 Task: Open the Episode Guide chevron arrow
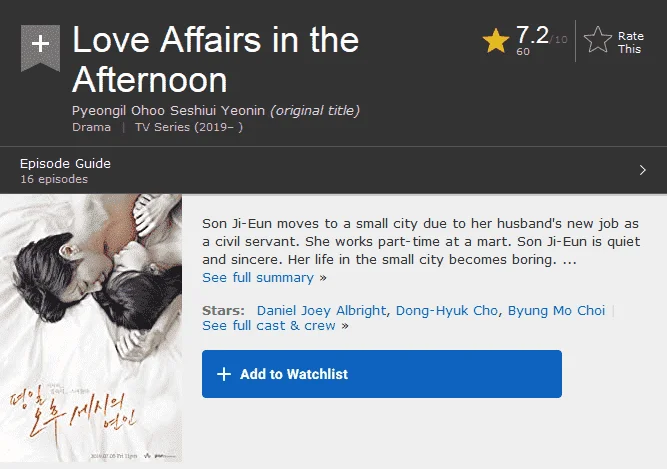coord(642,170)
